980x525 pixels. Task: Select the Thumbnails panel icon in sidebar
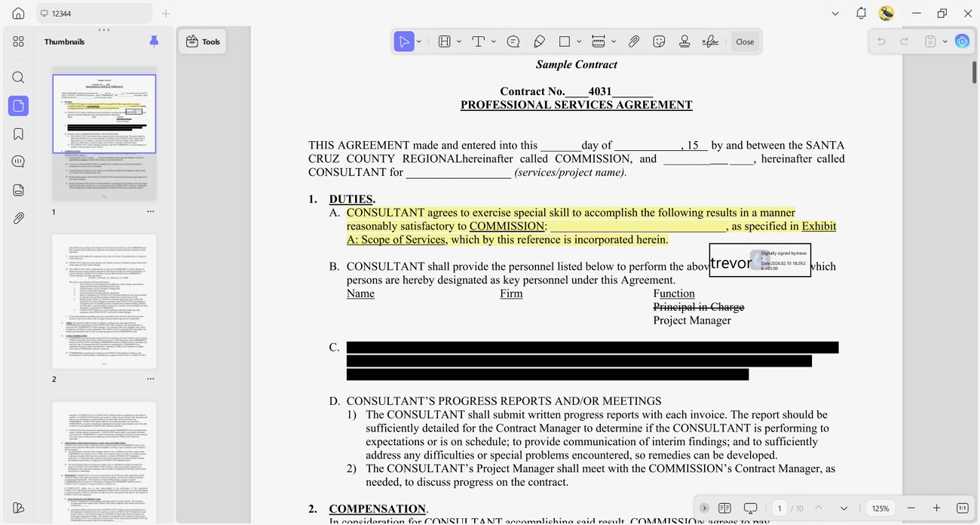[x=18, y=106]
